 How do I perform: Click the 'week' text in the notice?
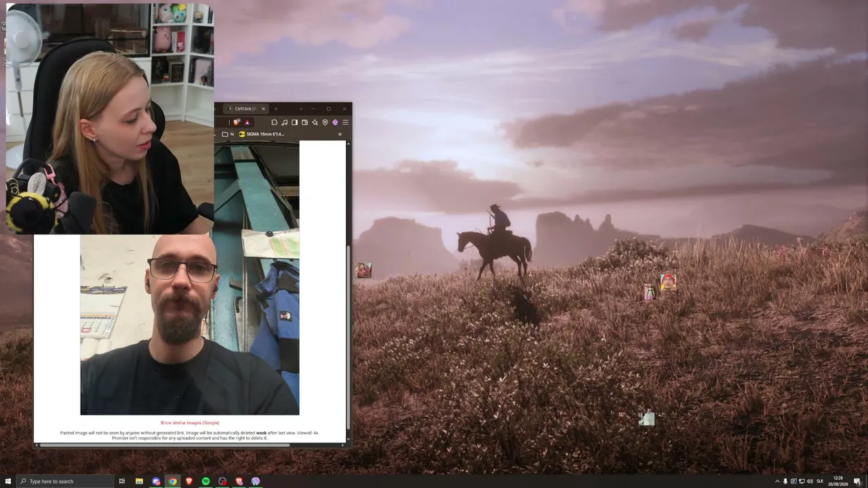pos(261,432)
